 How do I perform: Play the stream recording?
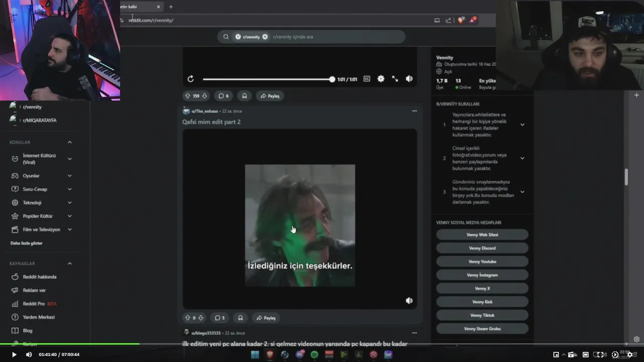[x=14, y=354]
